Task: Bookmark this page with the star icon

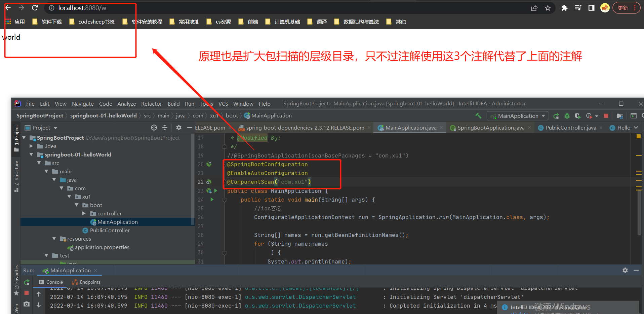Action: (548, 8)
